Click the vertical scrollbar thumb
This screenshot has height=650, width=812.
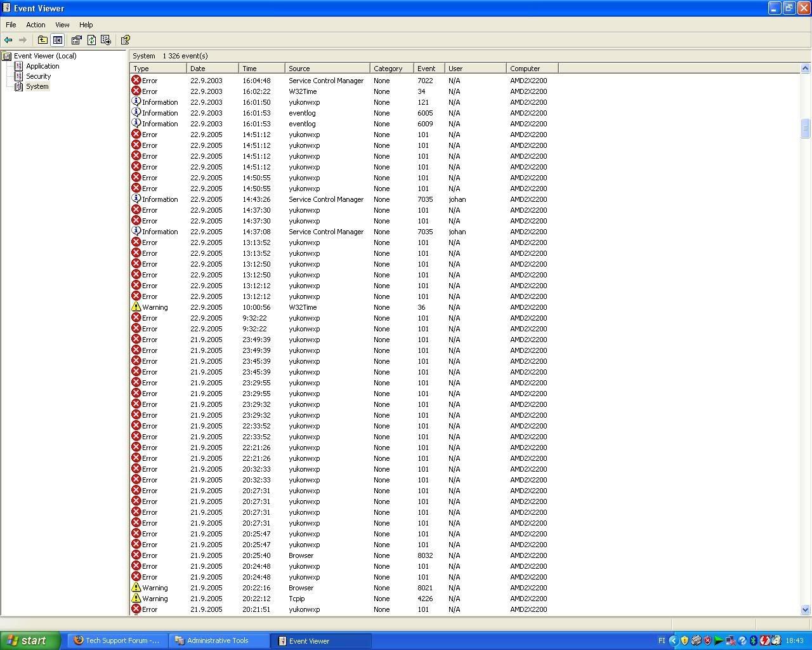pyautogui.click(x=806, y=128)
